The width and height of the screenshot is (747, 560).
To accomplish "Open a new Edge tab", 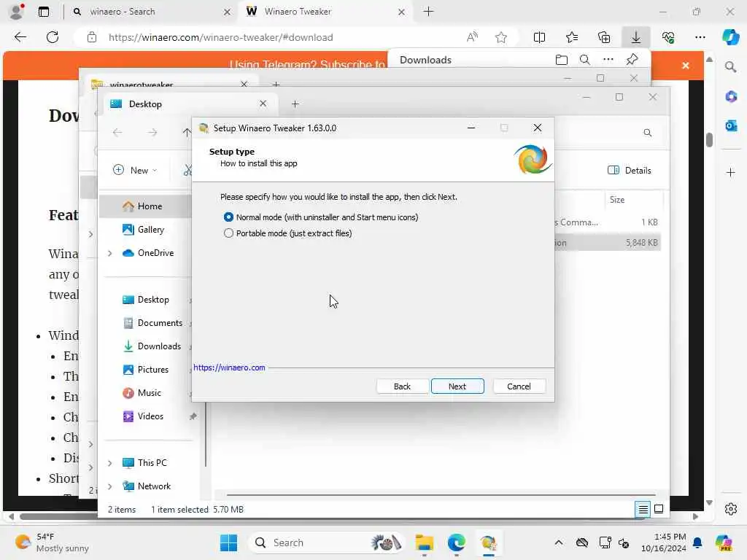I will pos(428,12).
